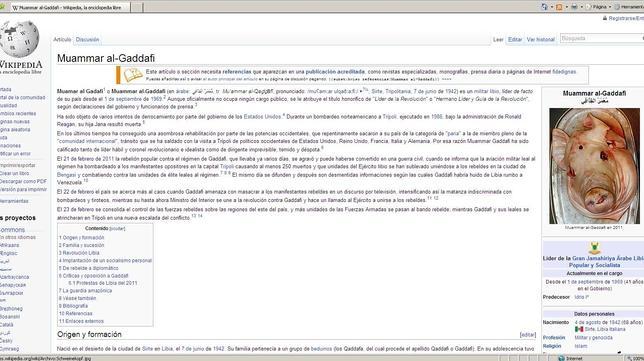
Task: Expand the Imprimir/exportar sidebar section
Action: [18, 165]
